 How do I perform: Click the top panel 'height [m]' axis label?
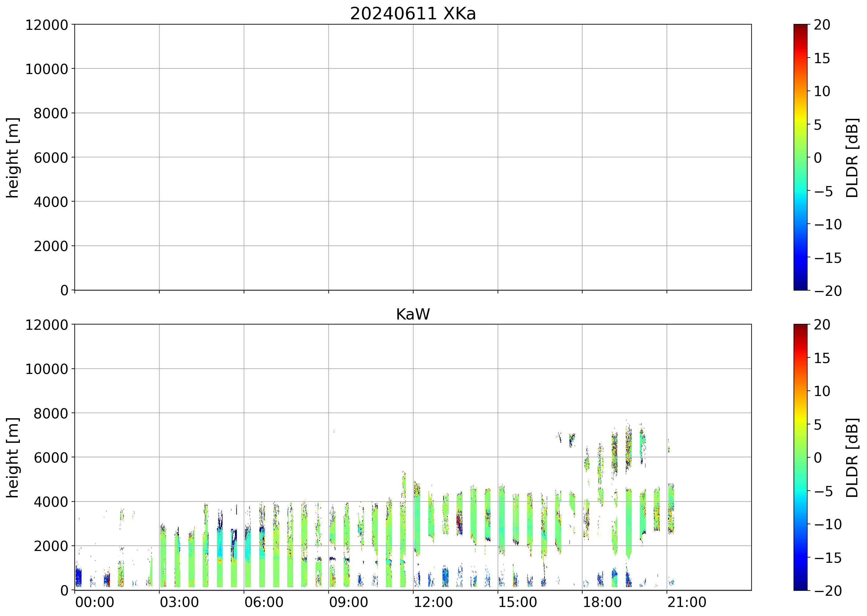[x=12, y=157]
